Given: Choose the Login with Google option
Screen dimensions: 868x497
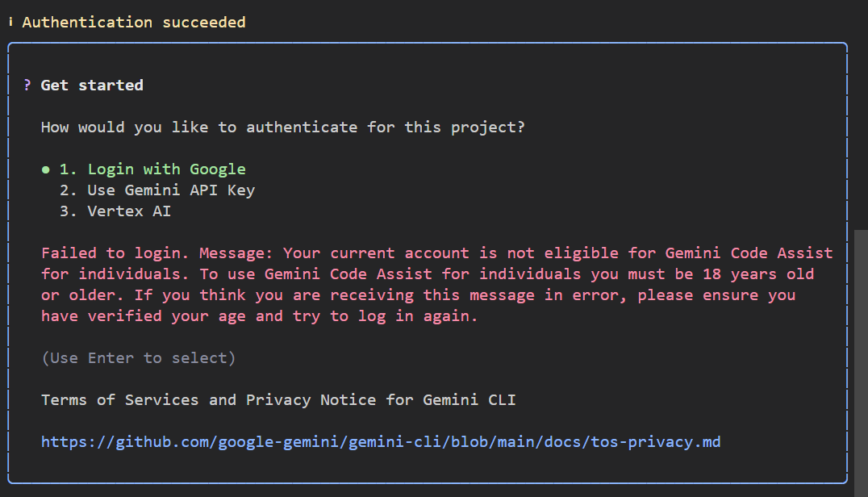Looking at the screenshot, I should pyautogui.click(x=152, y=169).
